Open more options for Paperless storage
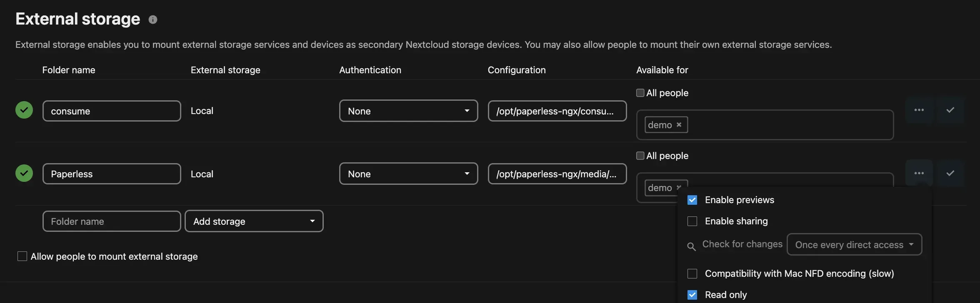980x303 pixels. (919, 173)
